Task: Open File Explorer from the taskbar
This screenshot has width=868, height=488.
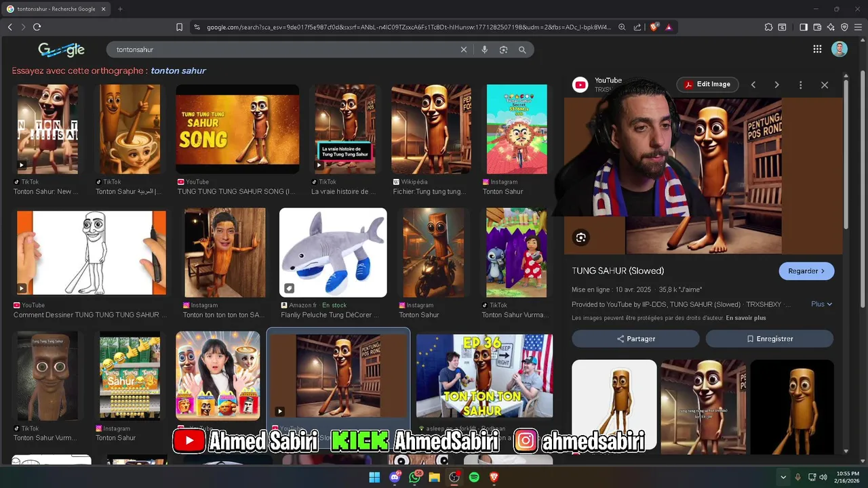Action: [x=434, y=477]
